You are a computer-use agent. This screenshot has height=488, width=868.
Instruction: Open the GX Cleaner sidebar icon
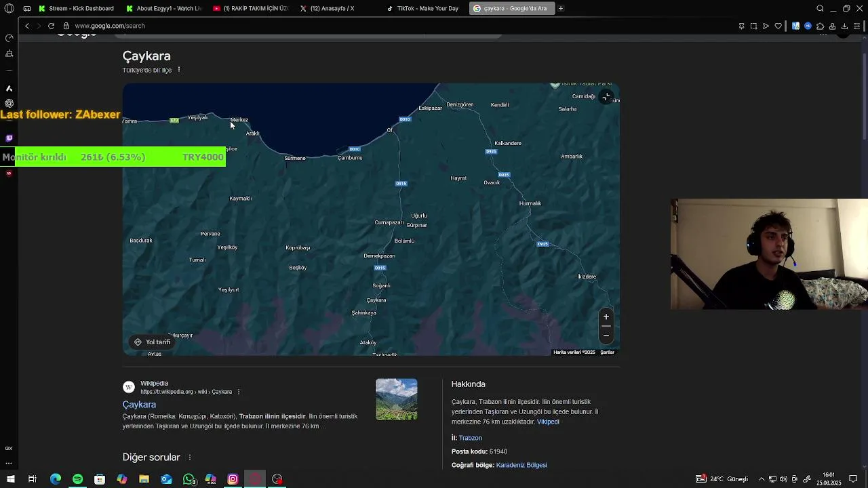(x=9, y=54)
